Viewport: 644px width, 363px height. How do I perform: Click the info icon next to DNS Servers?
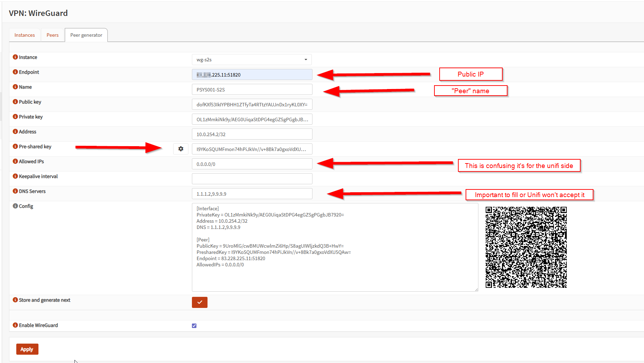click(x=15, y=191)
